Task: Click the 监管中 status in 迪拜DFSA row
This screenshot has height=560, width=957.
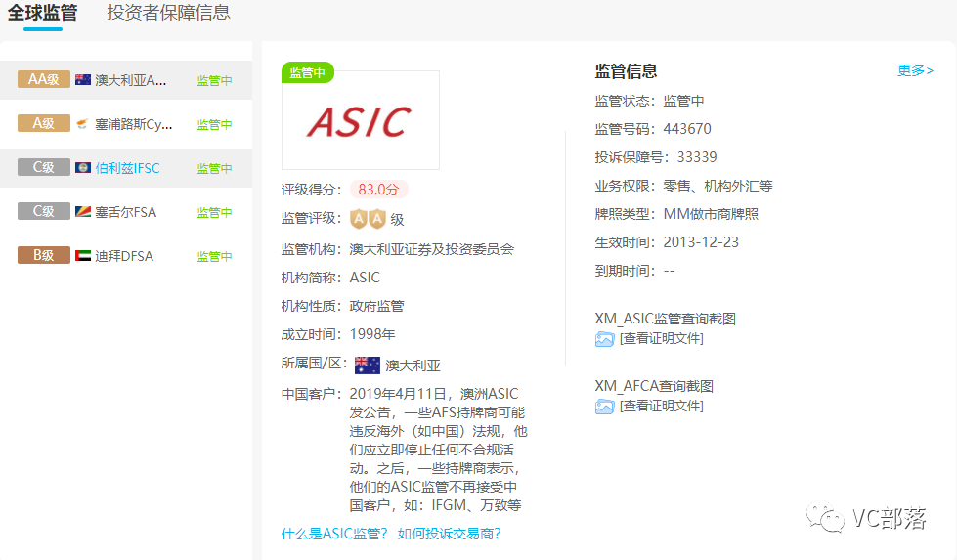Action: point(214,256)
